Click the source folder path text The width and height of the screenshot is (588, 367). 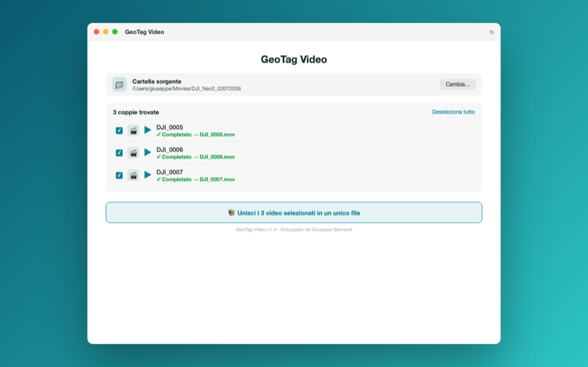tap(186, 89)
